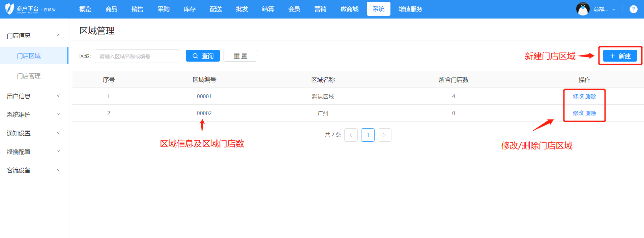Expand the 终端配置 sidebar section

(34, 152)
